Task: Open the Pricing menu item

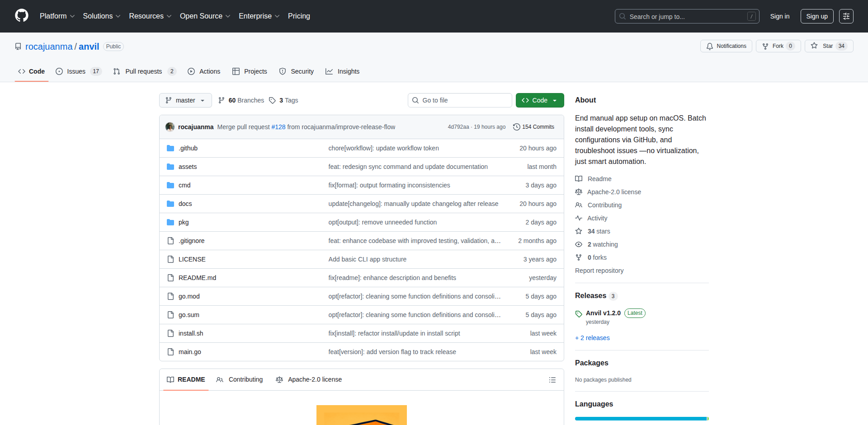Action: (x=299, y=16)
